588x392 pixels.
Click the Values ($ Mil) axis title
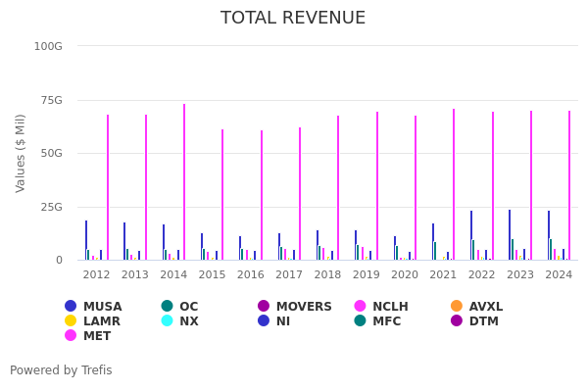[22, 153]
